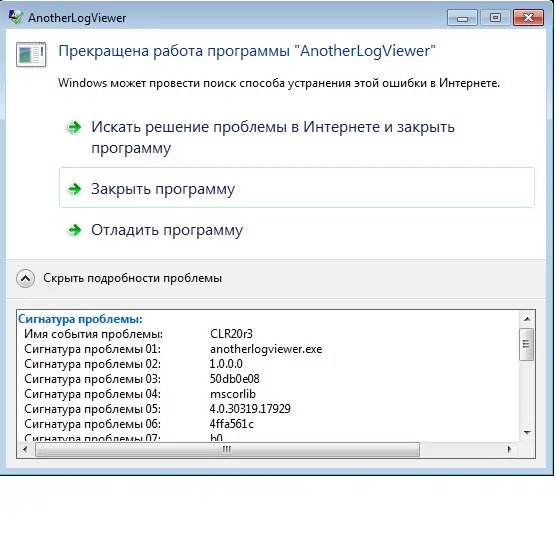The height and width of the screenshot is (537, 556).
Task: Click the label 'Сигнатура проблемы 05:'
Action: point(93,409)
